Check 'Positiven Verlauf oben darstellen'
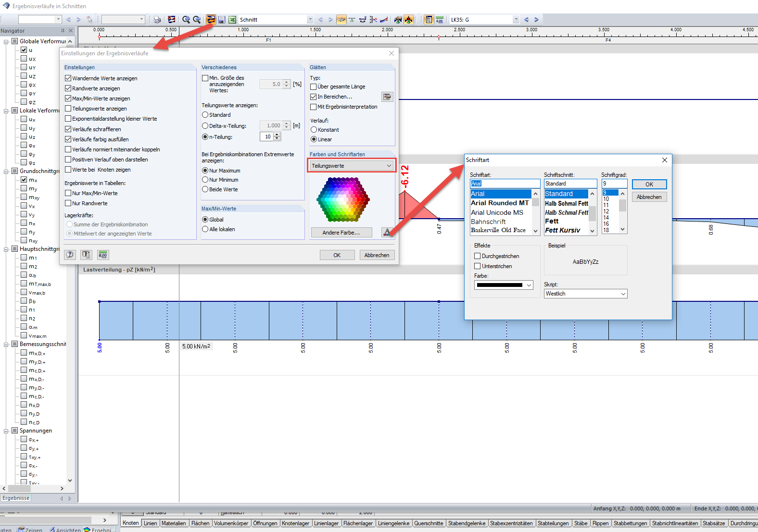Image resolution: width=758 pixels, height=532 pixels. [x=68, y=160]
